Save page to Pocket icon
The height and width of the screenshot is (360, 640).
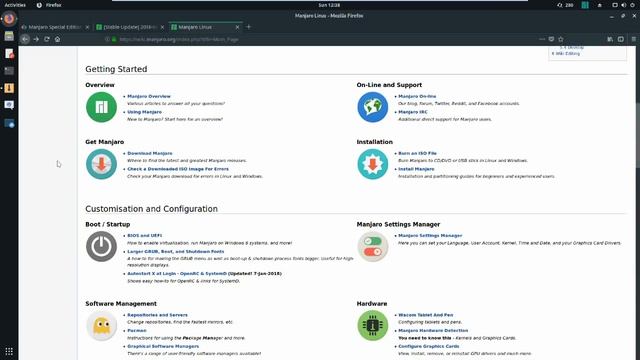pyautogui.click(x=551, y=39)
